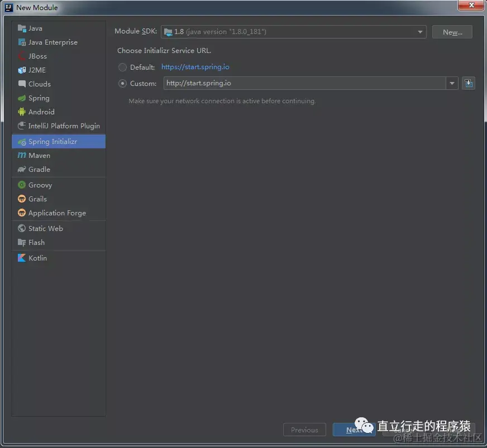Screen dimensions: 487x448
Task: Click the Flash folder icon
Action: point(22,242)
